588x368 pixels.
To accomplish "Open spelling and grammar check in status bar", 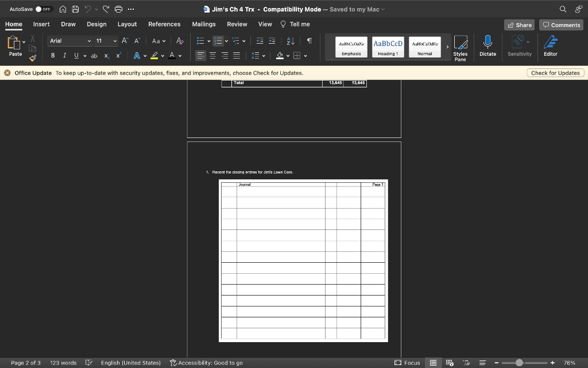I will coord(89,363).
